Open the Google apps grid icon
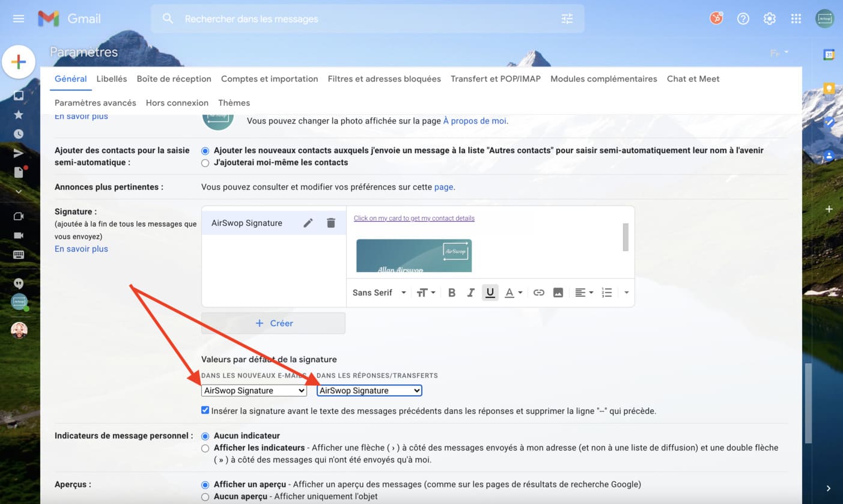The height and width of the screenshot is (504, 843). click(x=796, y=19)
